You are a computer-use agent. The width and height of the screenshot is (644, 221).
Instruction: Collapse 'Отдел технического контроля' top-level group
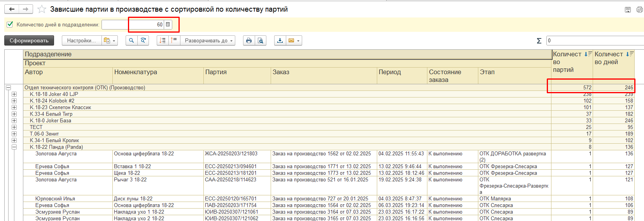tap(8, 87)
